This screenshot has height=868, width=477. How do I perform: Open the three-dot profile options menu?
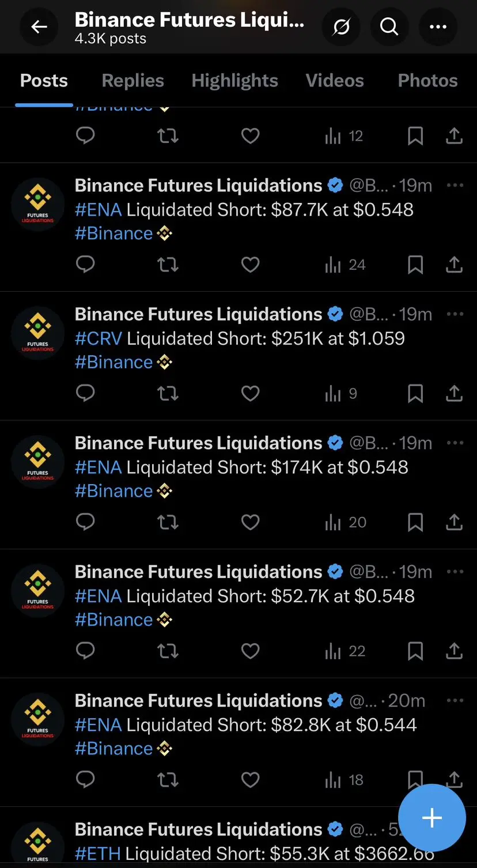tap(438, 27)
